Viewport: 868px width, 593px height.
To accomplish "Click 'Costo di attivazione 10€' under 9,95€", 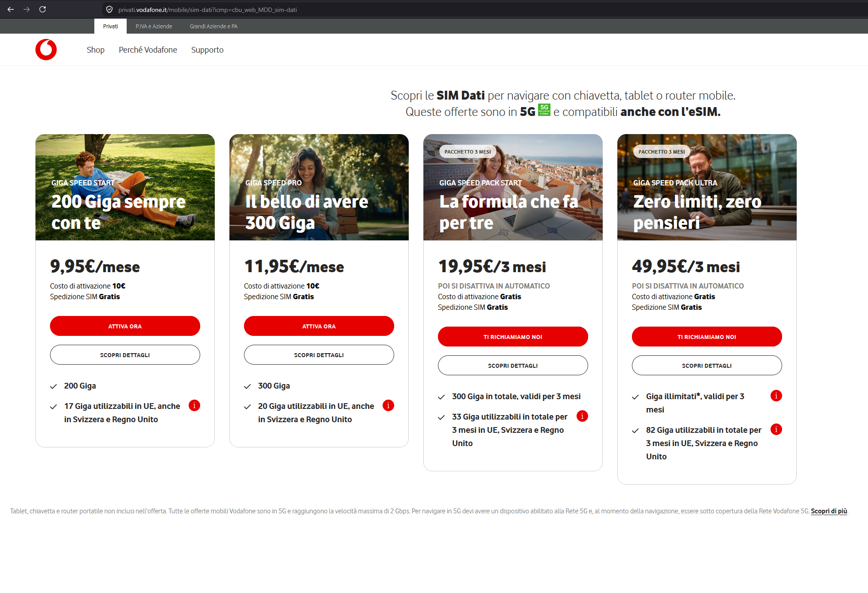I will 88,286.
